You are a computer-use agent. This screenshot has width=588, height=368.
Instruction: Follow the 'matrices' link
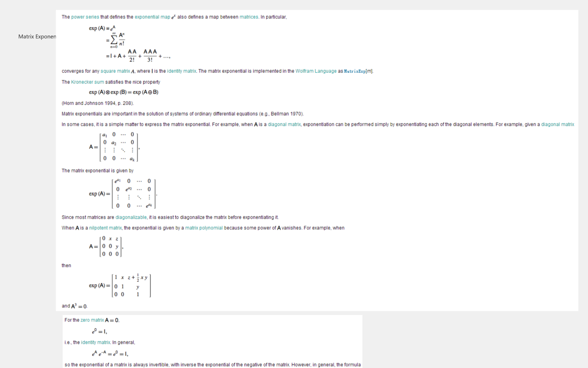click(249, 17)
